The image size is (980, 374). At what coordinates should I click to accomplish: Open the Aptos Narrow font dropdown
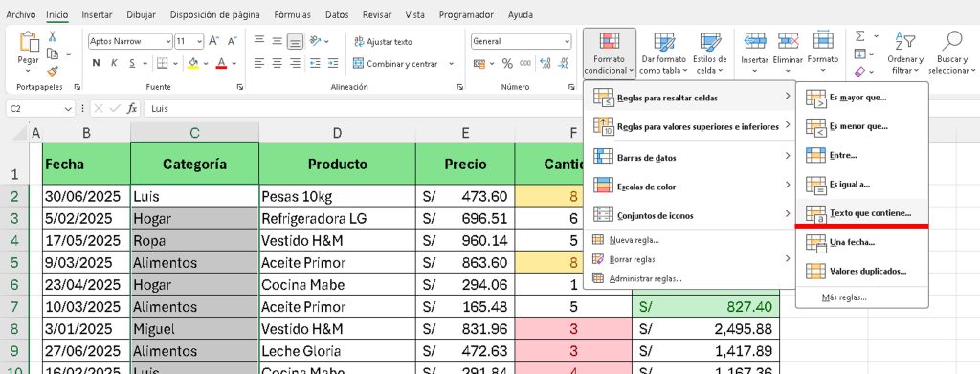[x=130, y=41]
